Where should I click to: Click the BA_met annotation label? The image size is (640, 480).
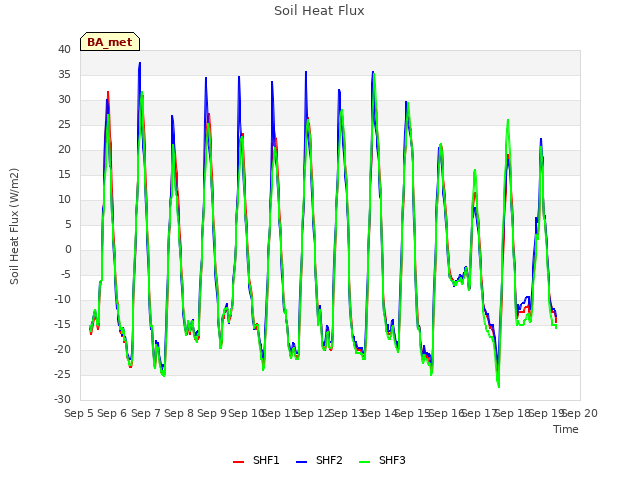pos(110,42)
